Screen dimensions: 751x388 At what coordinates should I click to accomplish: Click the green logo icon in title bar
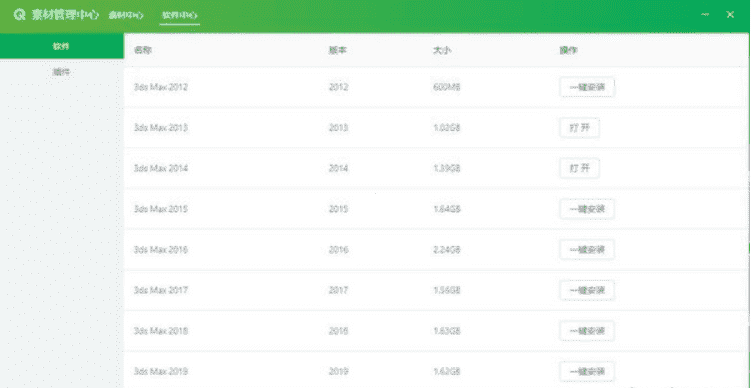point(19,15)
